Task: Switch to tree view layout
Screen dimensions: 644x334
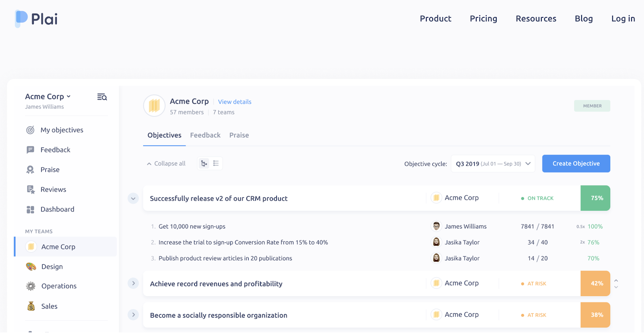Action: [x=204, y=164]
